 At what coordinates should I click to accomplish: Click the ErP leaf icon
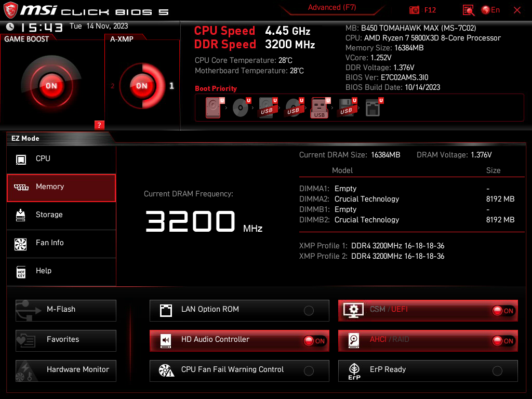tap(354, 371)
